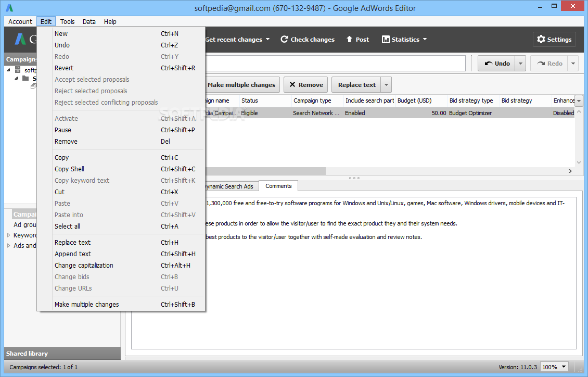Click the account icon in campaign tree
Viewport: 588px width, 377px height.
click(x=18, y=70)
